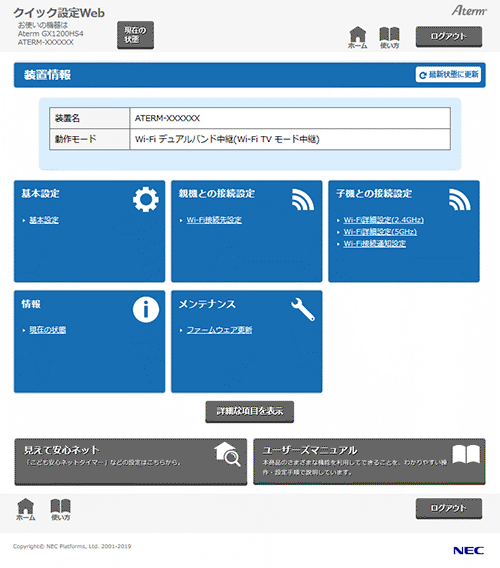Click the open book icon on ユーザーズマニュアル
The image size is (500, 568).
click(466, 454)
